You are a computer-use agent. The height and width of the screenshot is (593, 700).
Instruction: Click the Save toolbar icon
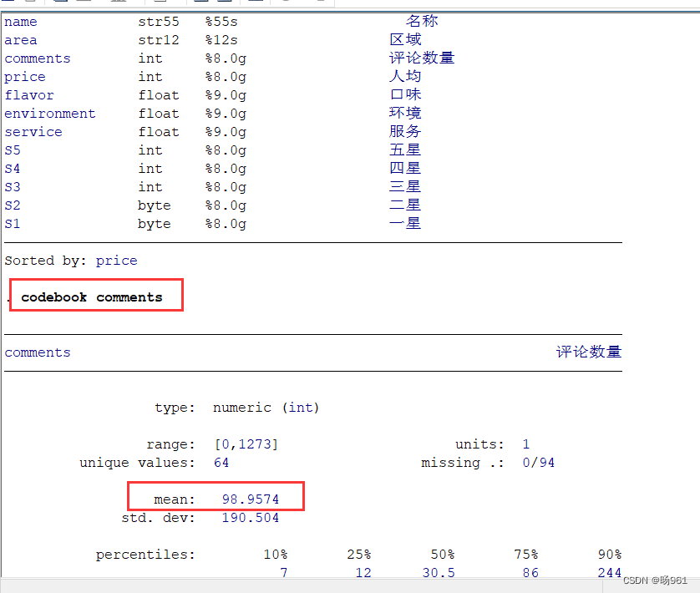point(30,3)
